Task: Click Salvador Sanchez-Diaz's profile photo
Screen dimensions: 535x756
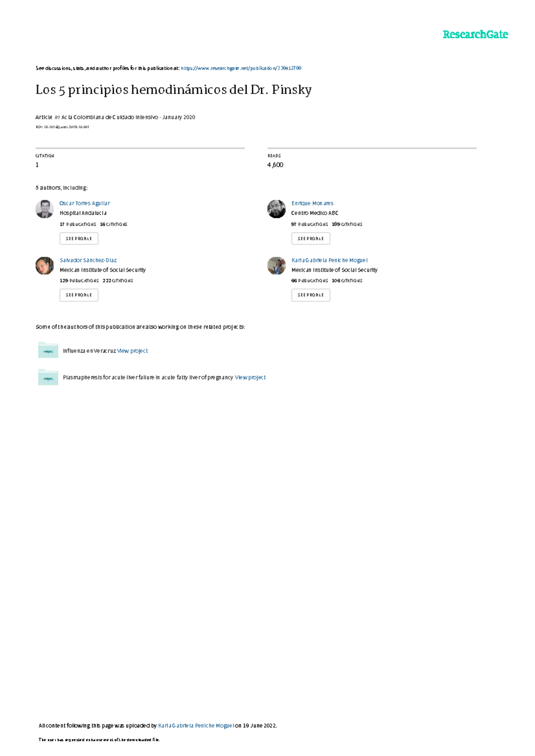Action: click(45, 266)
